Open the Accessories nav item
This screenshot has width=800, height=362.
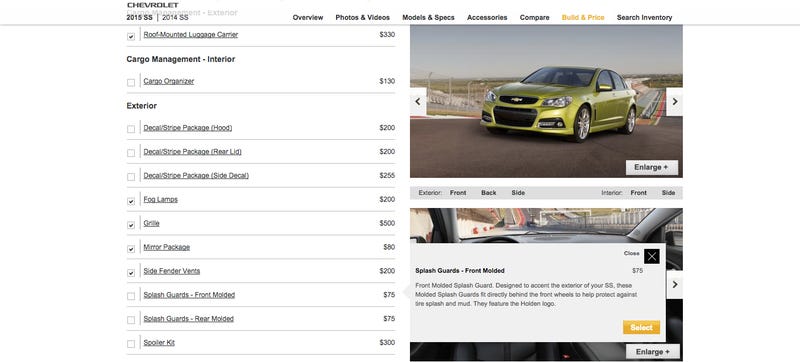tap(487, 17)
